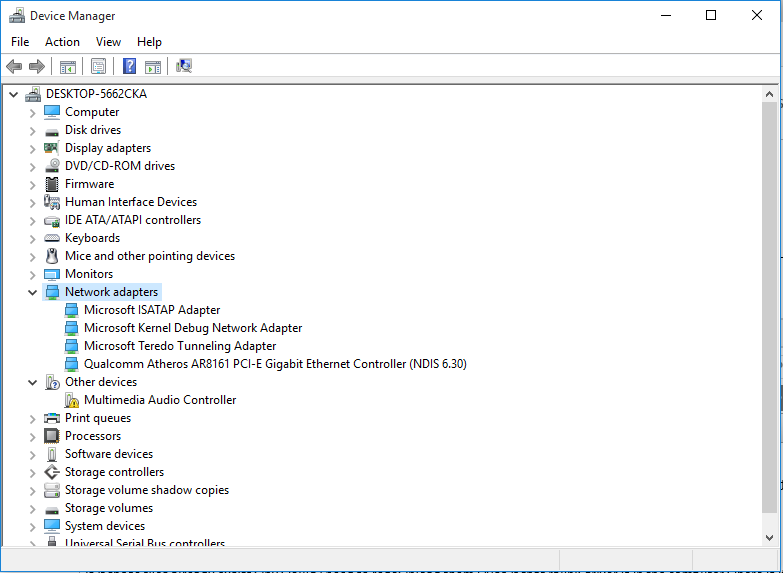Viewport: 783px width, 573px height.
Task: Click the Device Manager title bar icon
Action: 17,16
